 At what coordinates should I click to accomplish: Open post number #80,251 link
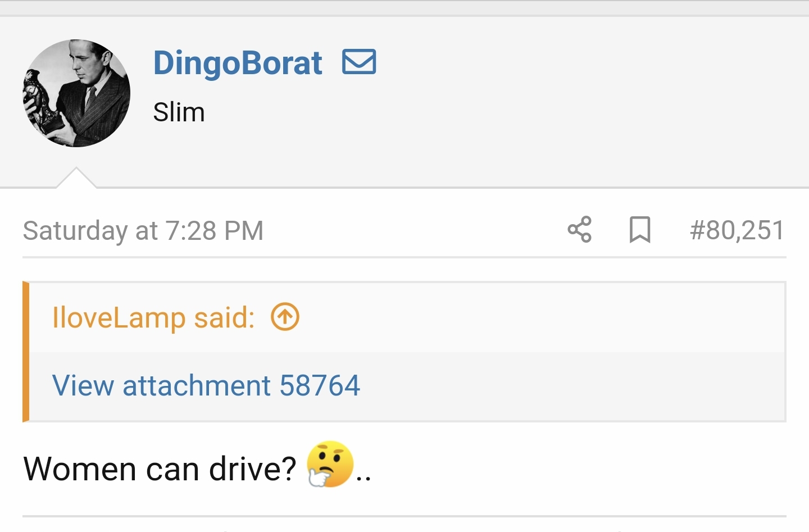(737, 230)
